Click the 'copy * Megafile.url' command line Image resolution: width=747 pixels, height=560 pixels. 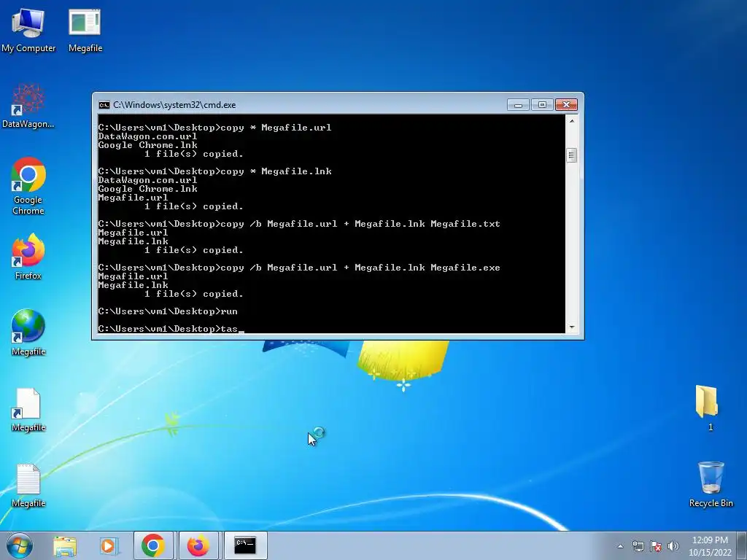[x=215, y=128]
